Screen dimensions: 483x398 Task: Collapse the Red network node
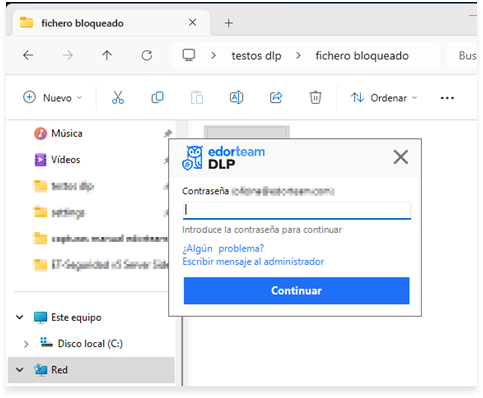coord(20,370)
